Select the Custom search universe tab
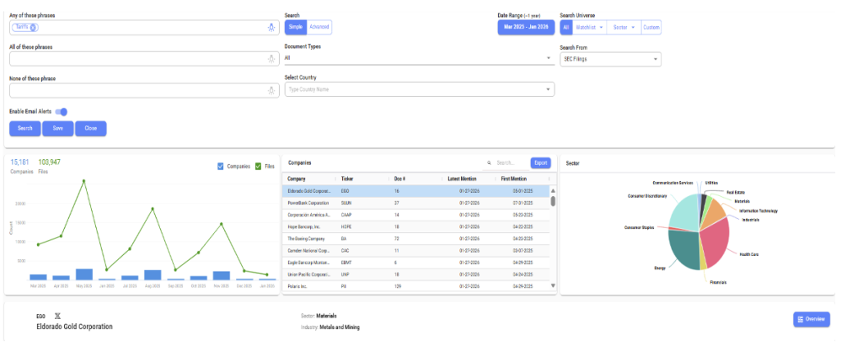The width and height of the screenshot is (868, 351). tap(651, 28)
